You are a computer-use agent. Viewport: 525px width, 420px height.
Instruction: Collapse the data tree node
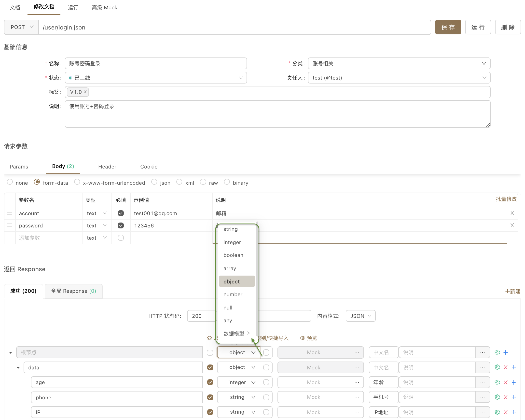(18, 368)
